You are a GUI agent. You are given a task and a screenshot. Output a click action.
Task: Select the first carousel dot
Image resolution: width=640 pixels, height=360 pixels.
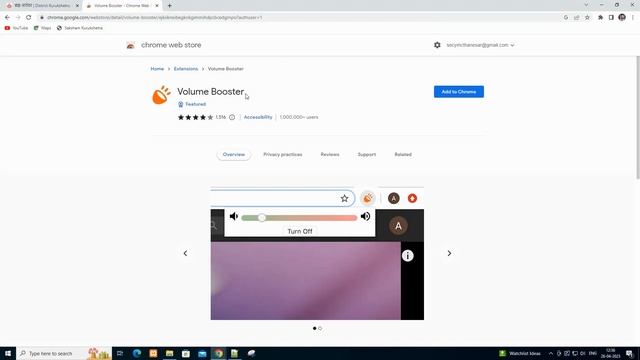pyautogui.click(x=314, y=328)
